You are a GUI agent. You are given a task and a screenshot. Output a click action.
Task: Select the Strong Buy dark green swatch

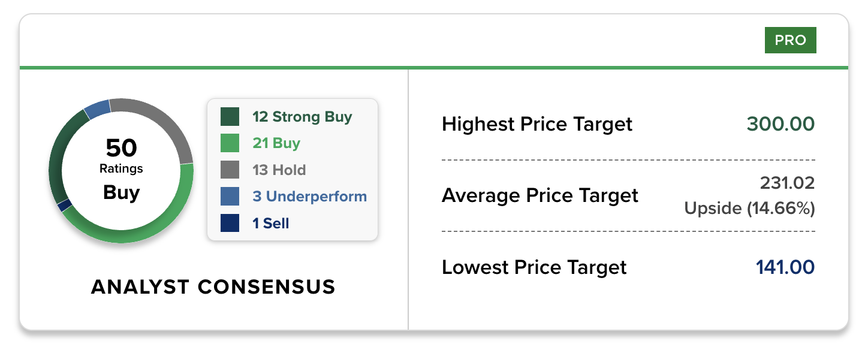pyautogui.click(x=230, y=117)
